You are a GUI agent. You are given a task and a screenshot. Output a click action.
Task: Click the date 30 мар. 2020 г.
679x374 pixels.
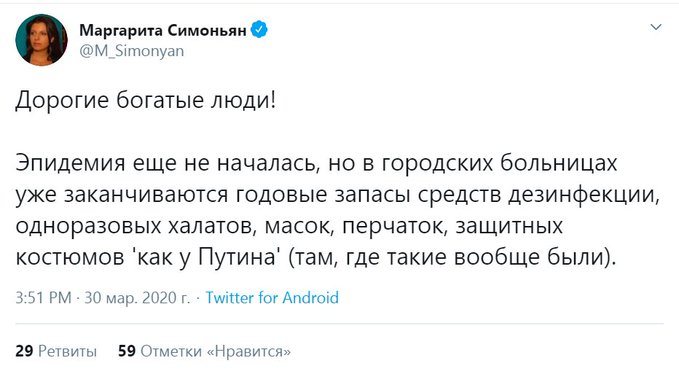click(137, 298)
